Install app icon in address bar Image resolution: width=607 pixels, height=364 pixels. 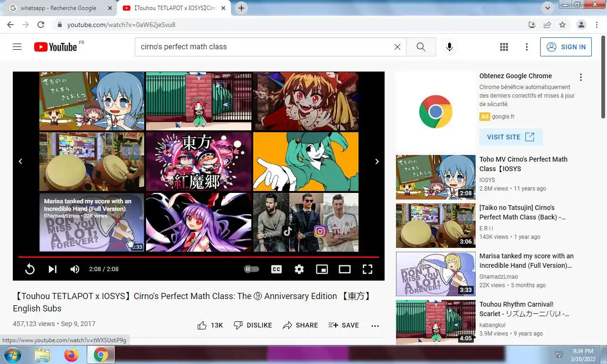point(532,25)
